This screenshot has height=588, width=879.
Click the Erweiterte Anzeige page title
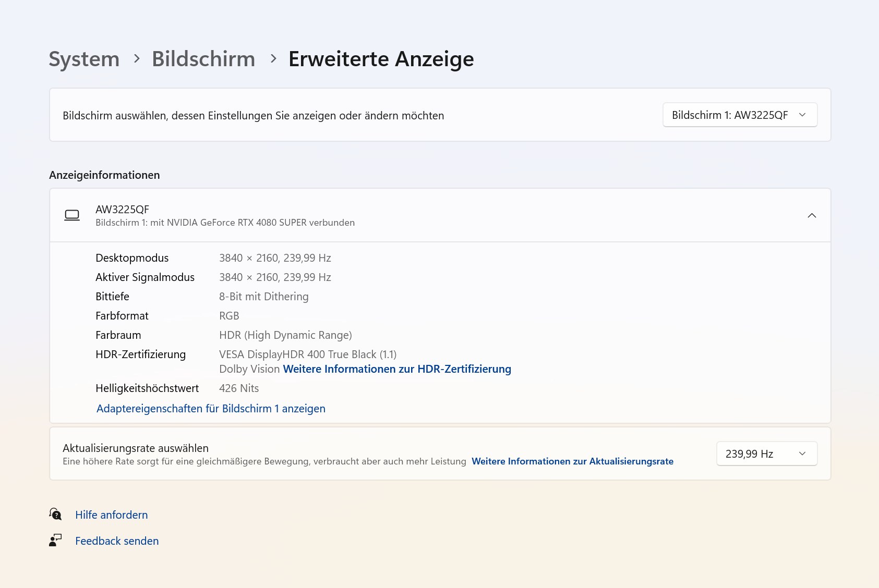381,59
